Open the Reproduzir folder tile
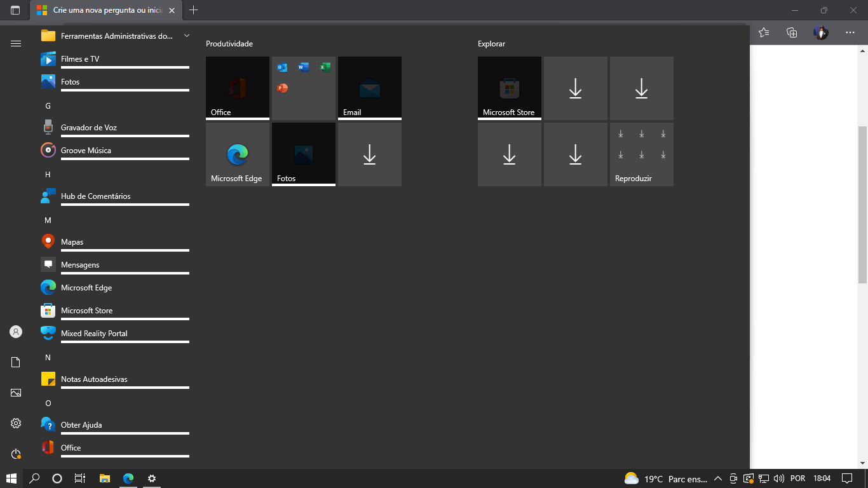 coord(642,154)
